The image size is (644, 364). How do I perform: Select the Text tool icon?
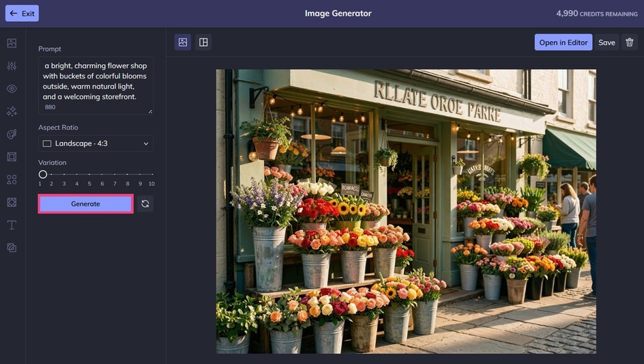point(12,225)
